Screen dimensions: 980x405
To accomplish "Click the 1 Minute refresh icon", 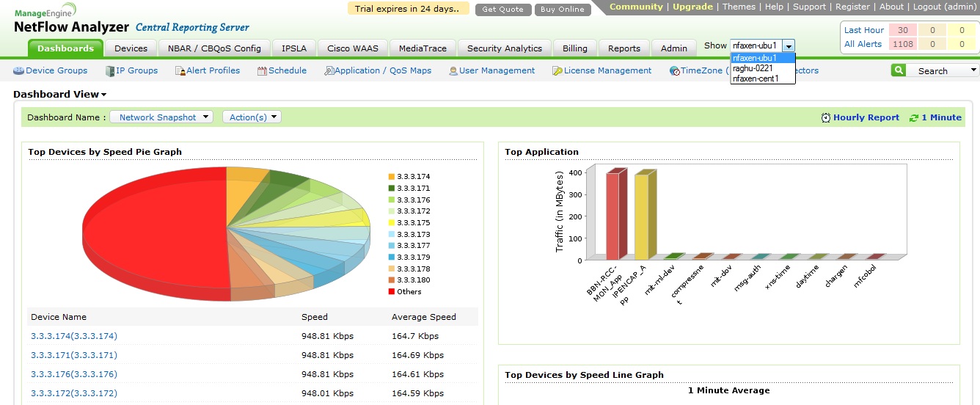I will pos(914,117).
